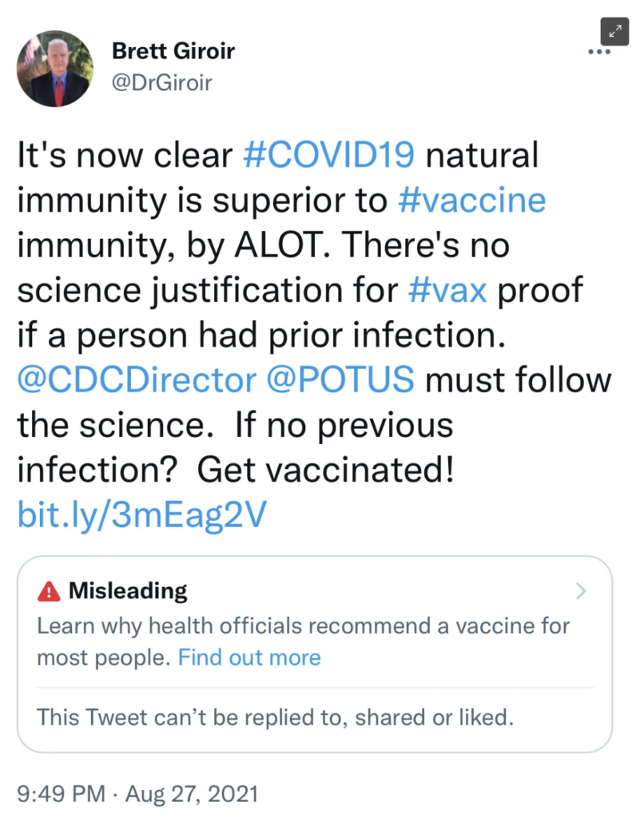Open the #vaccine hashtag link

coord(471,200)
